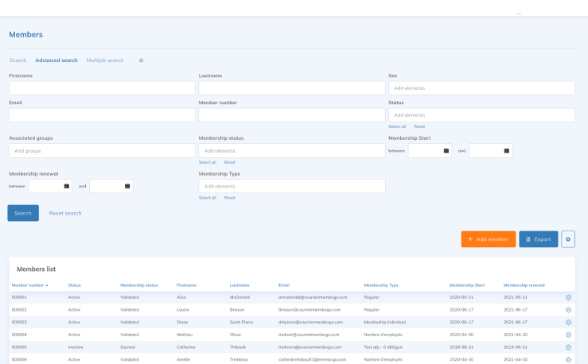
Task: Sort list by Email header
Action: point(284,285)
